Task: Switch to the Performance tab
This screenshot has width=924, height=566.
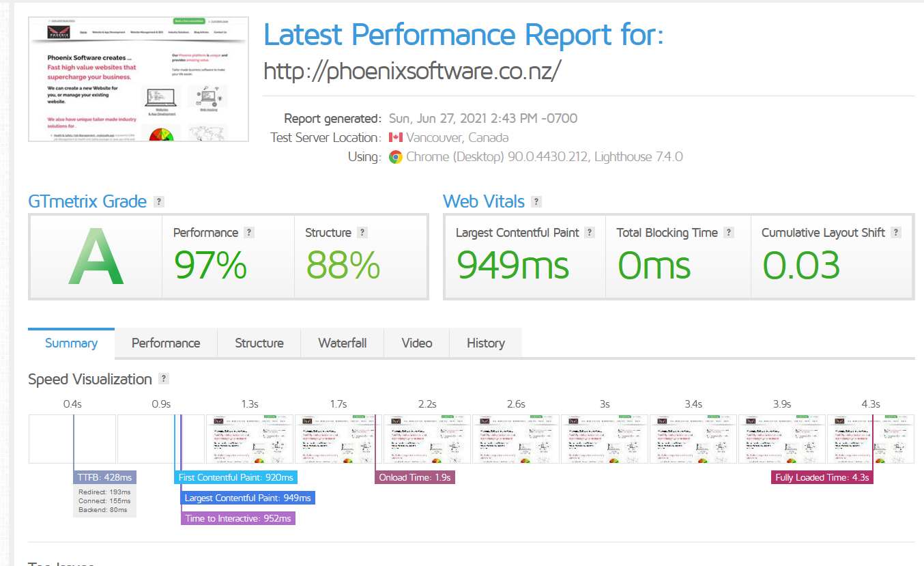Action: click(166, 343)
